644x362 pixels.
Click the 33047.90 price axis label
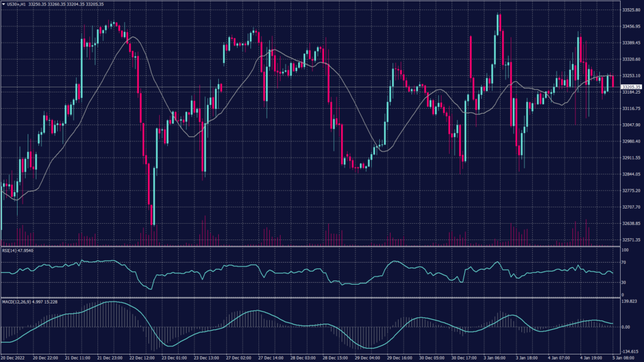631,125
